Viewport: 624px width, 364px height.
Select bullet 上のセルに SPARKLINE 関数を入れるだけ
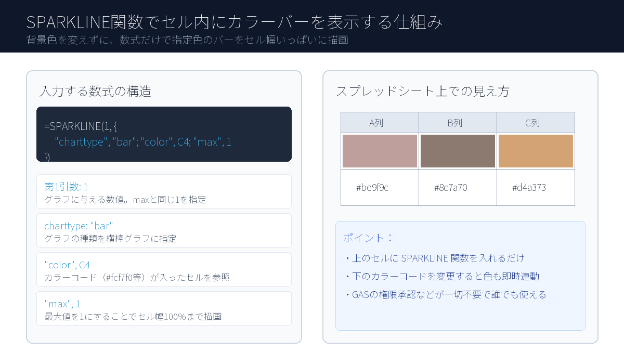[x=434, y=258]
